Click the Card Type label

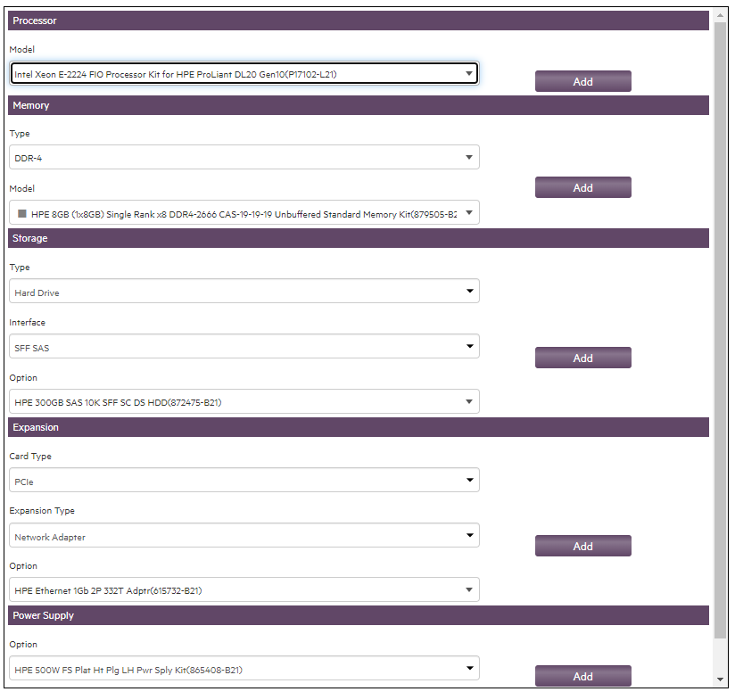click(x=30, y=457)
